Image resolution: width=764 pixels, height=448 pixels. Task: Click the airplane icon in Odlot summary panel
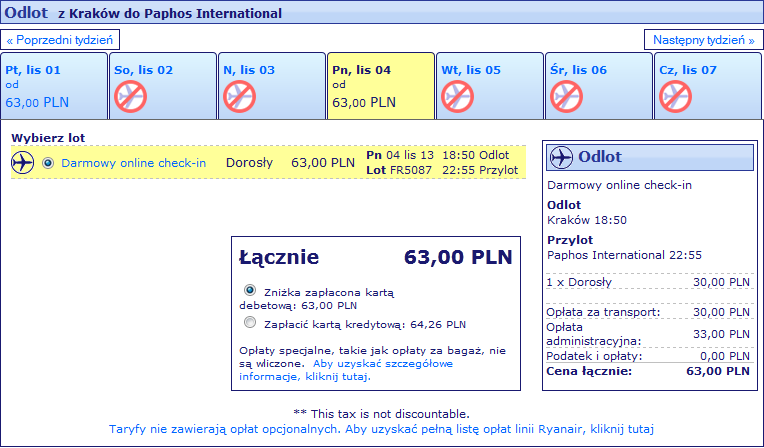pos(561,157)
